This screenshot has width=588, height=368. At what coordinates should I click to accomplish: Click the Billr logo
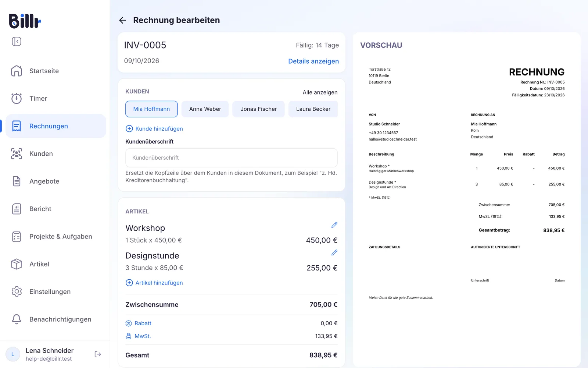[25, 21]
